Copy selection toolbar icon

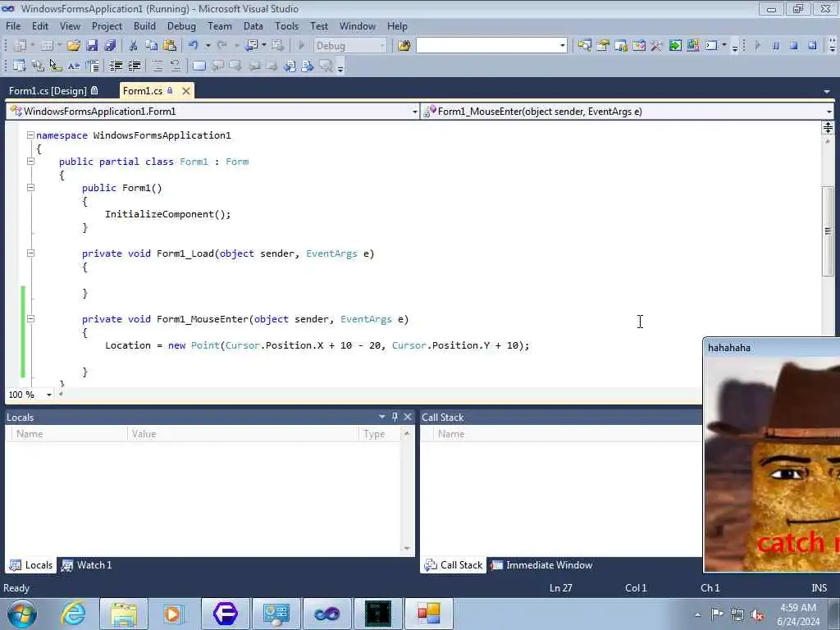[152, 46]
